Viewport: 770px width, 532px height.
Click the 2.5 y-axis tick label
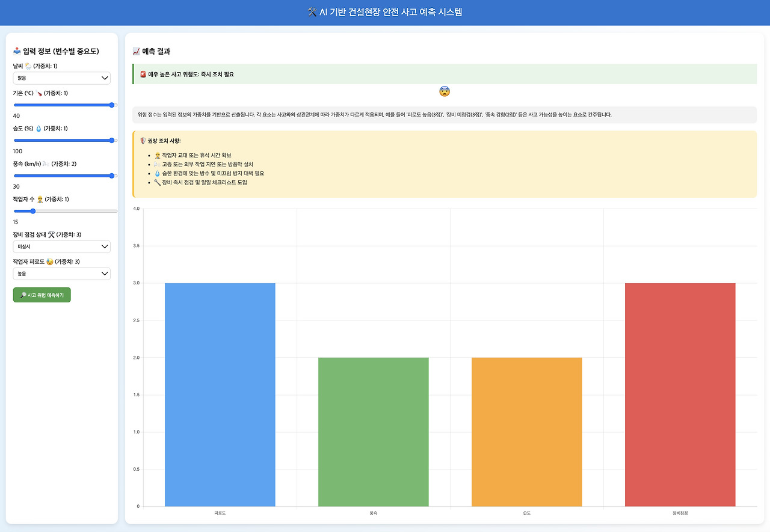coord(136,320)
